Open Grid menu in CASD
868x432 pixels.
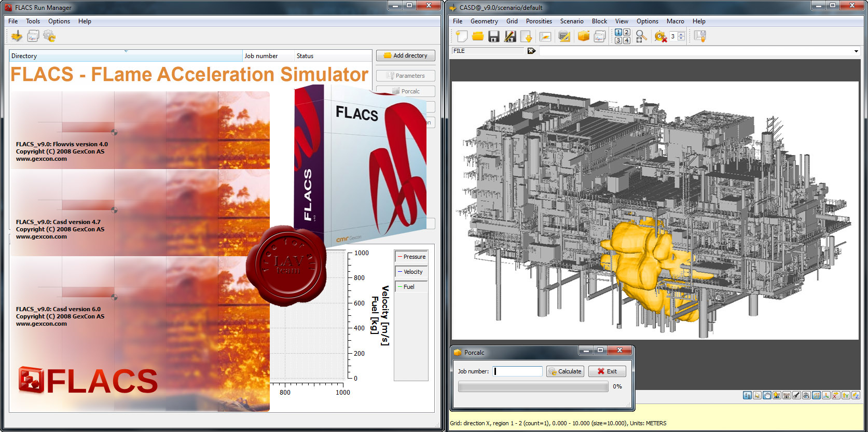coord(512,21)
